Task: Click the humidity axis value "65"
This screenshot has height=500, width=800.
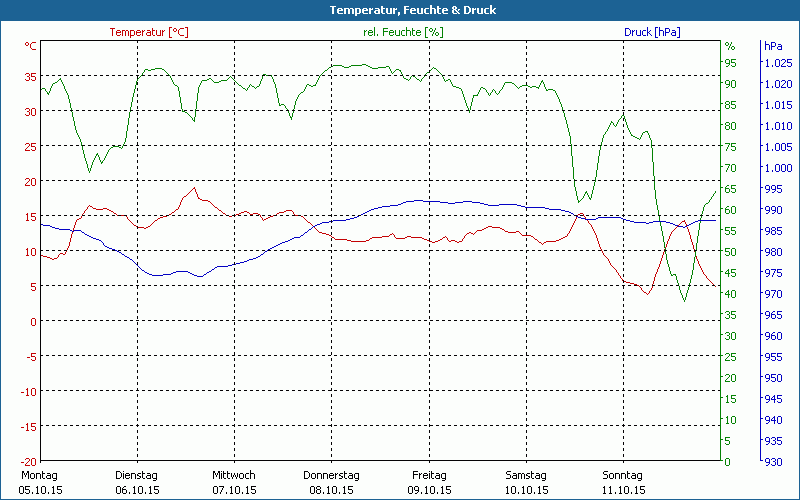Action: click(731, 189)
